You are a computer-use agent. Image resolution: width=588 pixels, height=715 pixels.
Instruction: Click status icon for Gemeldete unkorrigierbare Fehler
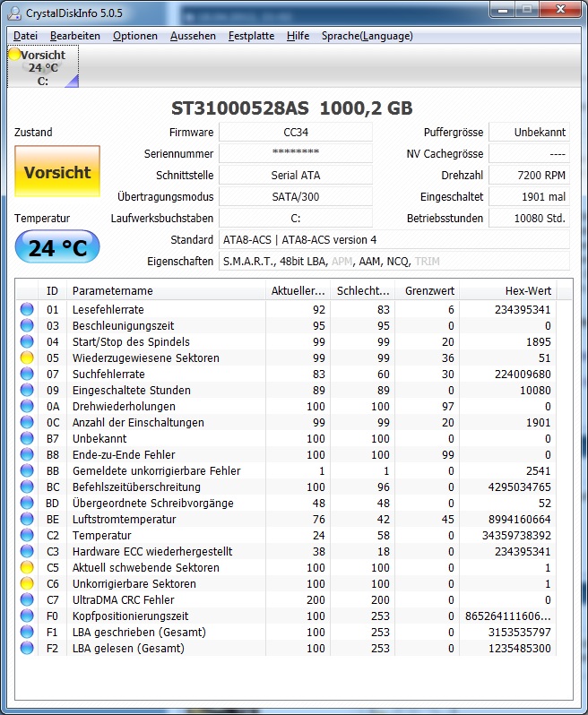(27, 470)
